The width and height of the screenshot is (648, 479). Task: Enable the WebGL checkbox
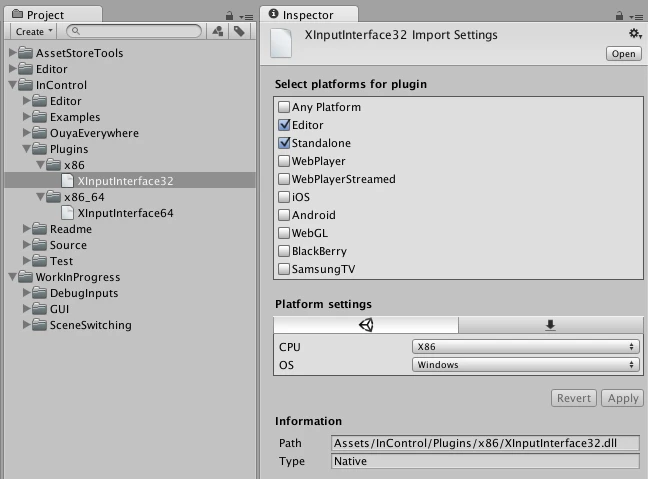pyautogui.click(x=284, y=233)
